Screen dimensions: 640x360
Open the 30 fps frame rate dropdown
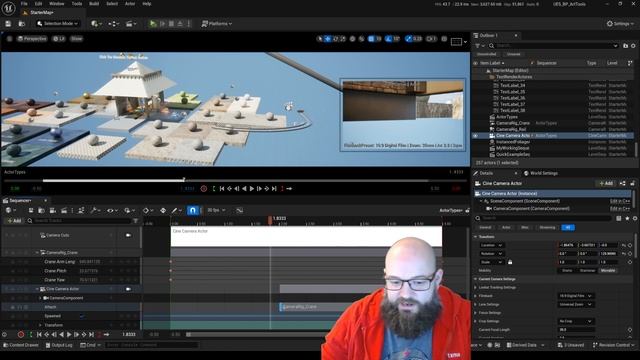(x=216, y=210)
